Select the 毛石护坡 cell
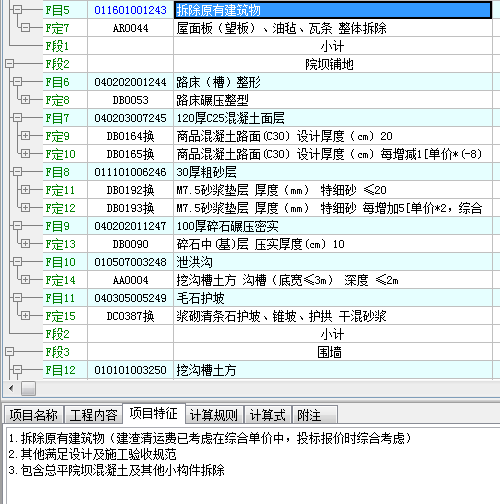500x504 pixels. click(x=333, y=298)
